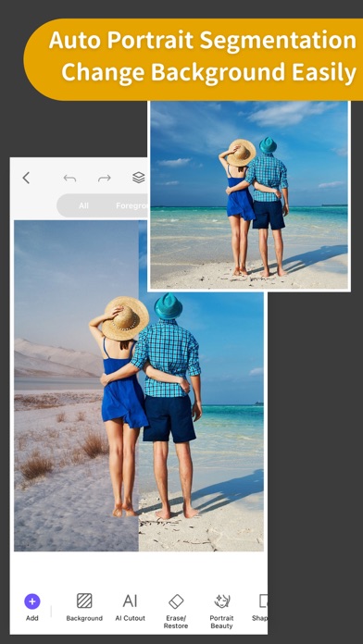Click the Auto Portrait Segmentation banner
The width and height of the screenshot is (363, 644).
tap(194, 59)
